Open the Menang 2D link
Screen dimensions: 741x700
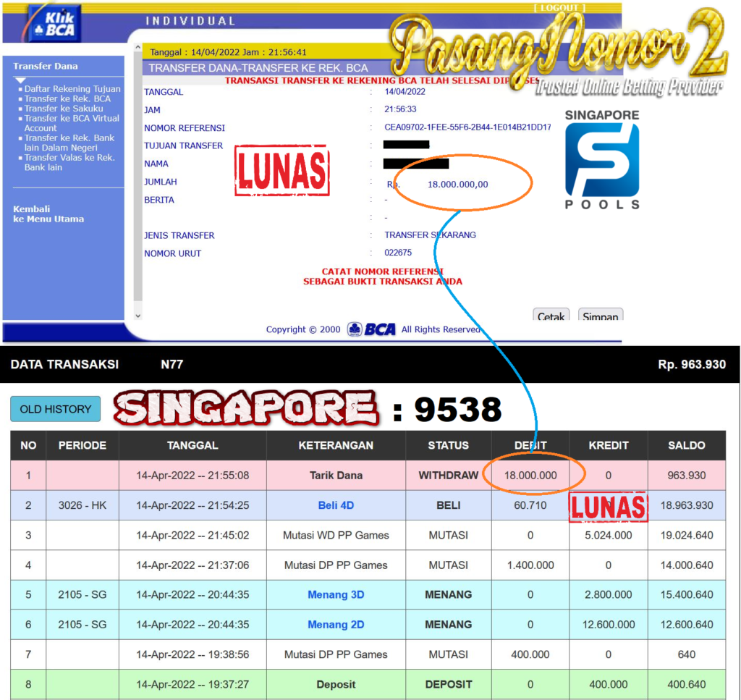(x=336, y=625)
